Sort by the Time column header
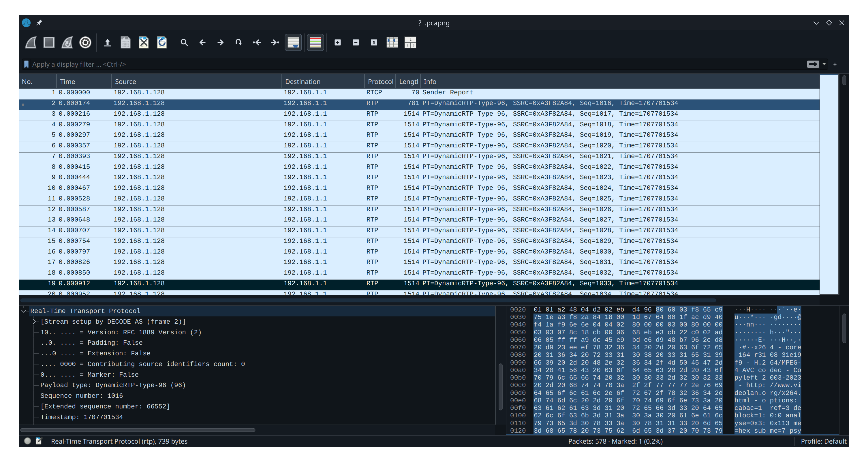This screenshot has width=868, height=469. (84, 82)
